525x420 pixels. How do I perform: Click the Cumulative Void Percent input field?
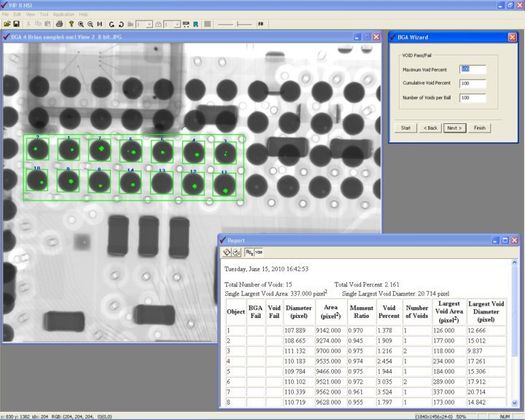473,83
